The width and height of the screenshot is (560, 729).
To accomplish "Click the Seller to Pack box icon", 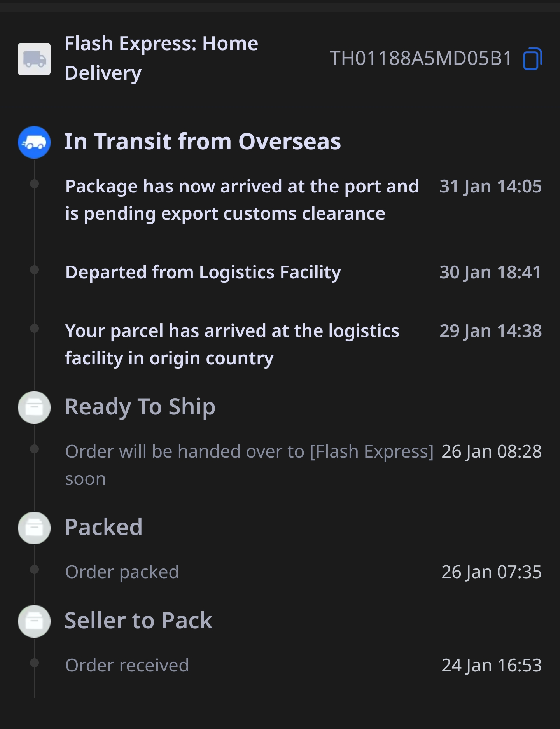I will pyautogui.click(x=34, y=621).
